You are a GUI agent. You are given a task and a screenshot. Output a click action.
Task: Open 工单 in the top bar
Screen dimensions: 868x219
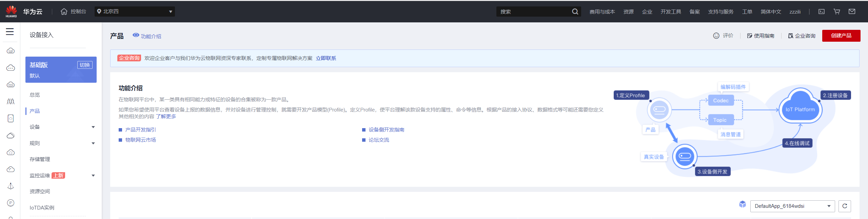(747, 12)
